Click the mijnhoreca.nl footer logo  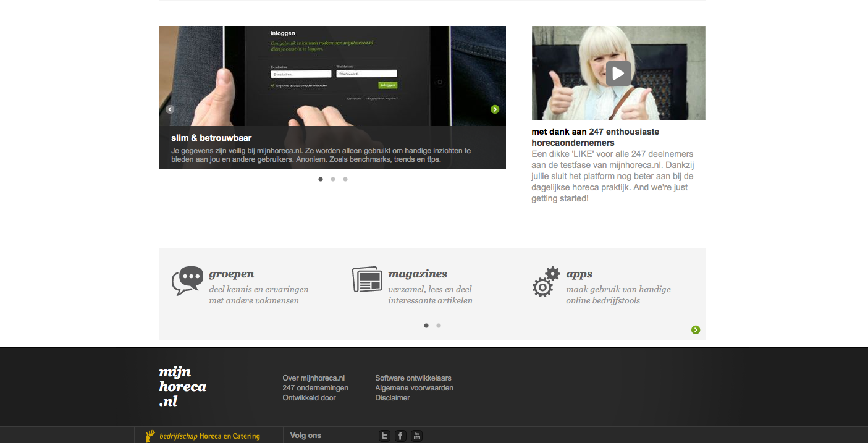(183, 387)
